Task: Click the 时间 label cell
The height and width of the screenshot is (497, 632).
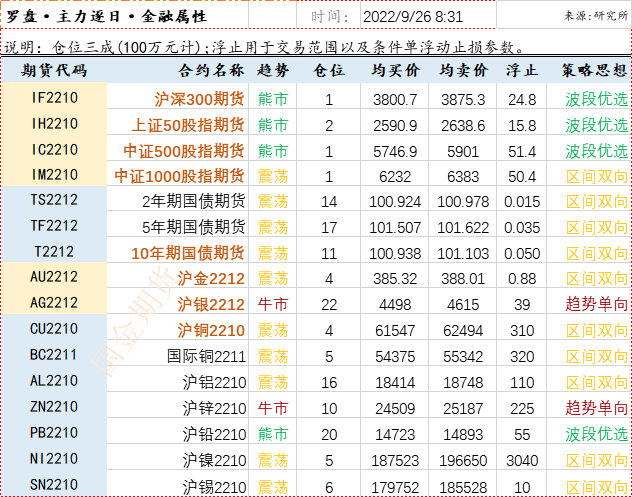Action: click(330, 17)
